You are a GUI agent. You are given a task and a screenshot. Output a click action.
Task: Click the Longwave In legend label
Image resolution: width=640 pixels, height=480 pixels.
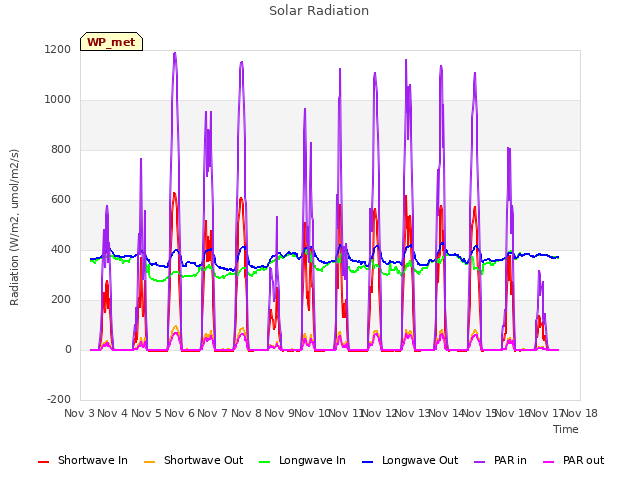[312, 460]
